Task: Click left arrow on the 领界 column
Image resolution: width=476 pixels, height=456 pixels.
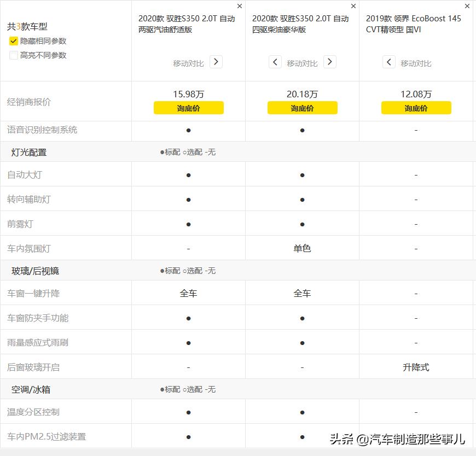Action: 389,62
